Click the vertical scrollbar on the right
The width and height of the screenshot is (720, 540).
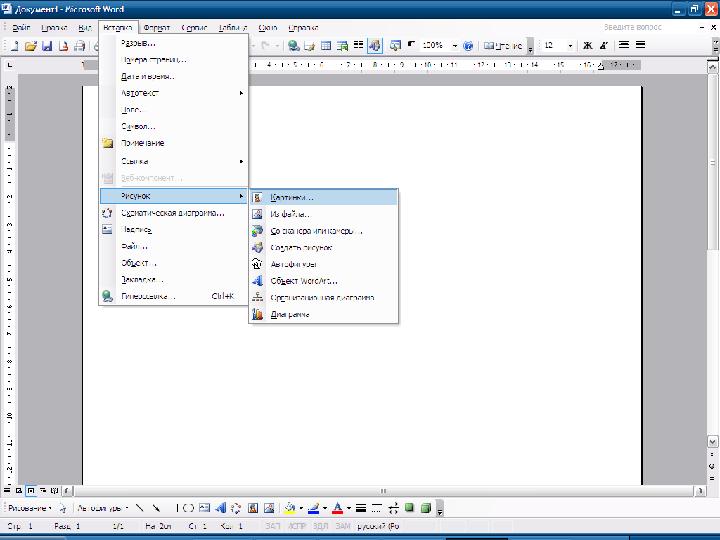click(x=713, y=300)
